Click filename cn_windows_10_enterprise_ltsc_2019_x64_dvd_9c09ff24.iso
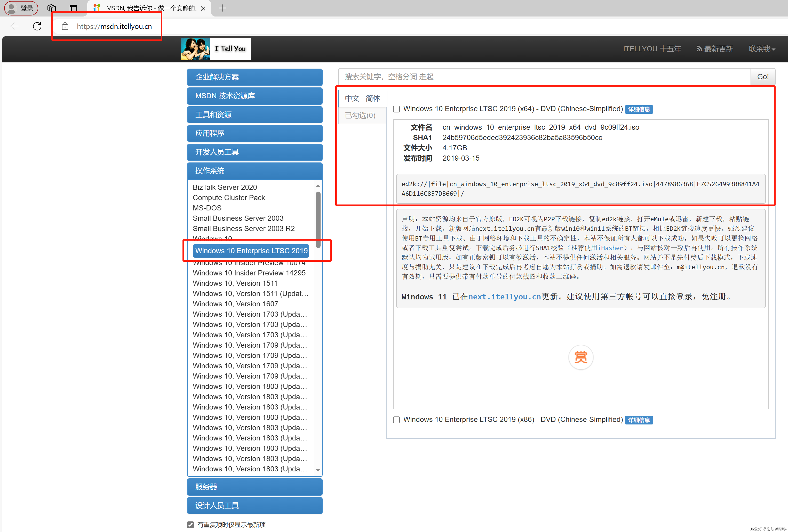This screenshot has width=788, height=532. pos(541,127)
